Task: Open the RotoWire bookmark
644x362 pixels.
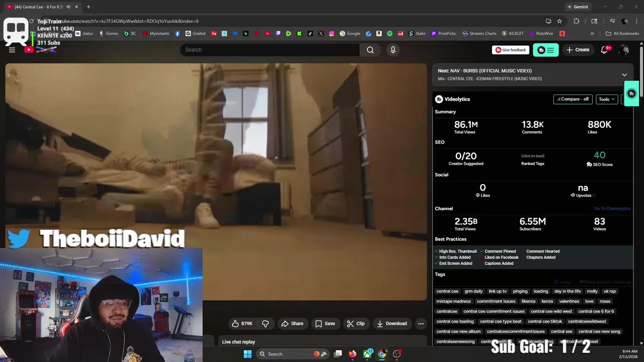Action: pos(540,34)
